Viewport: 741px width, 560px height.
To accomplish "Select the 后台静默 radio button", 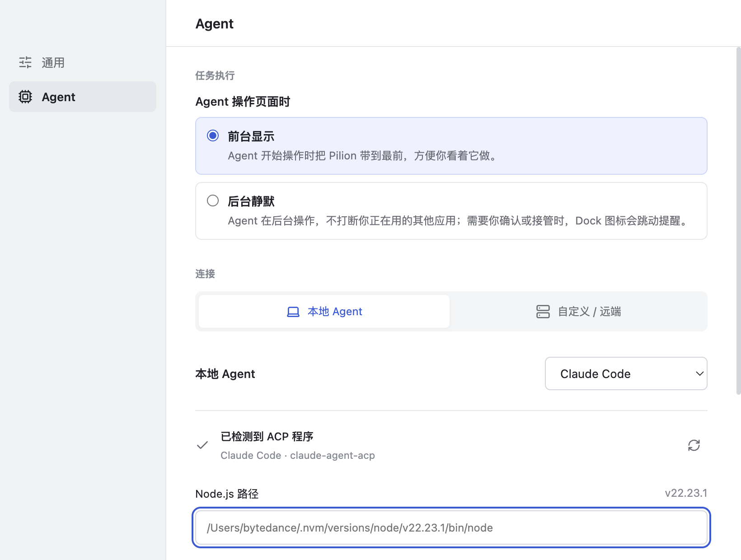I will pos(213,201).
